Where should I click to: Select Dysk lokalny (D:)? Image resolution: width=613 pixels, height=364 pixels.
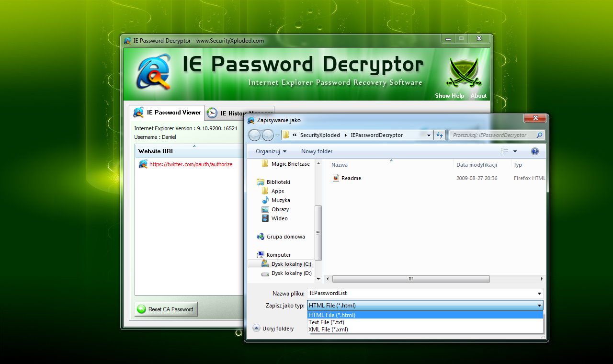tap(286, 273)
